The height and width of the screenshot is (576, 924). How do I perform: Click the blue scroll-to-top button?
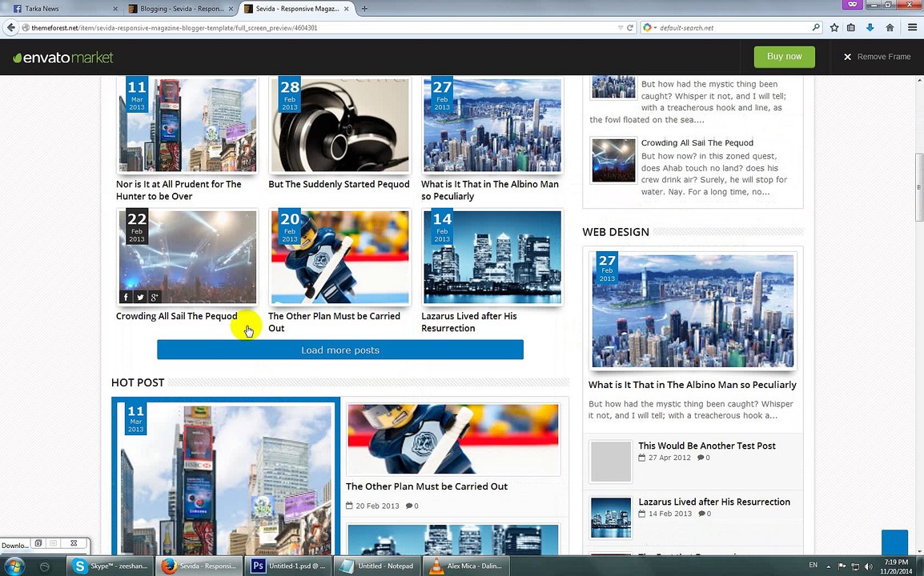tap(894, 542)
